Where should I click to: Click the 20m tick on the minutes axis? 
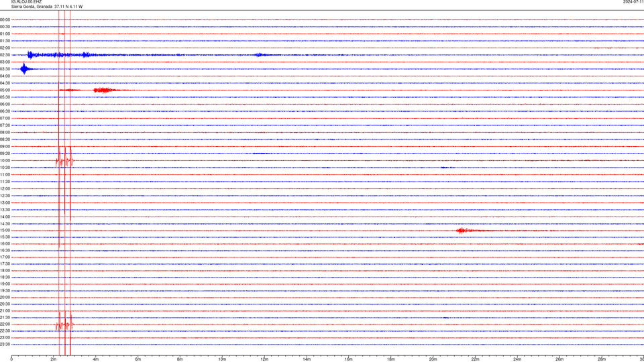click(x=433, y=359)
